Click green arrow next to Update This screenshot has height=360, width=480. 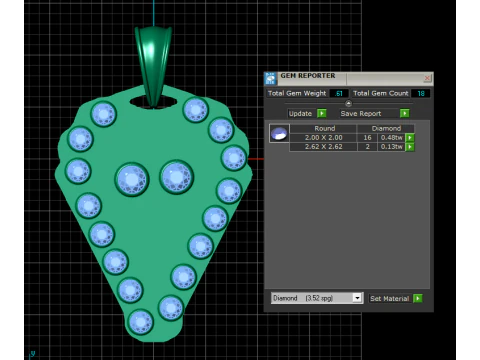(x=322, y=114)
